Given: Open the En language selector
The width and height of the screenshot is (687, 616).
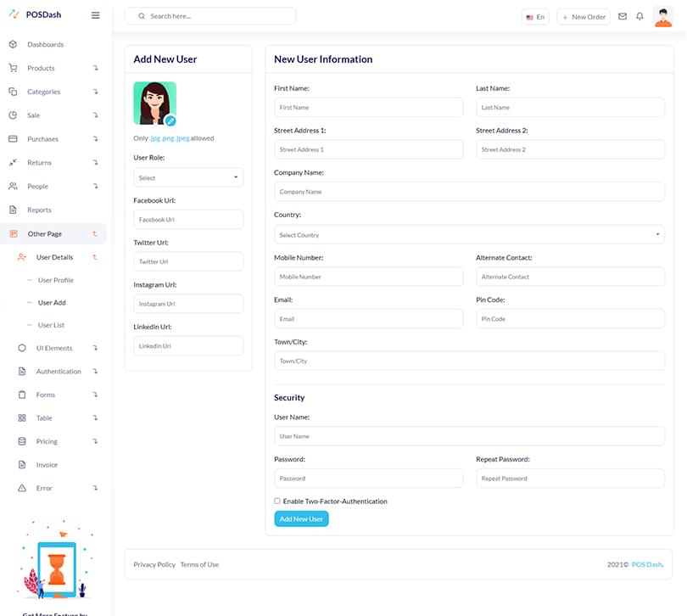Looking at the screenshot, I should pos(535,16).
